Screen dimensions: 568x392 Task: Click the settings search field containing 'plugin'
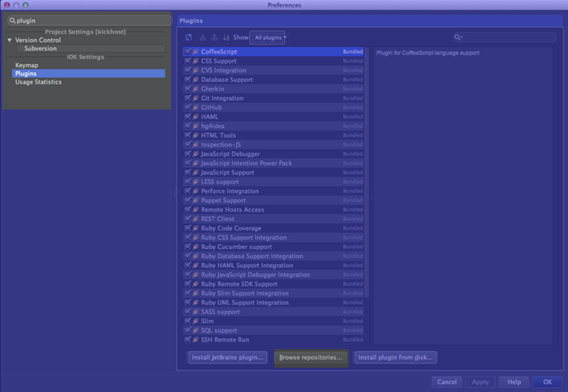click(x=89, y=20)
